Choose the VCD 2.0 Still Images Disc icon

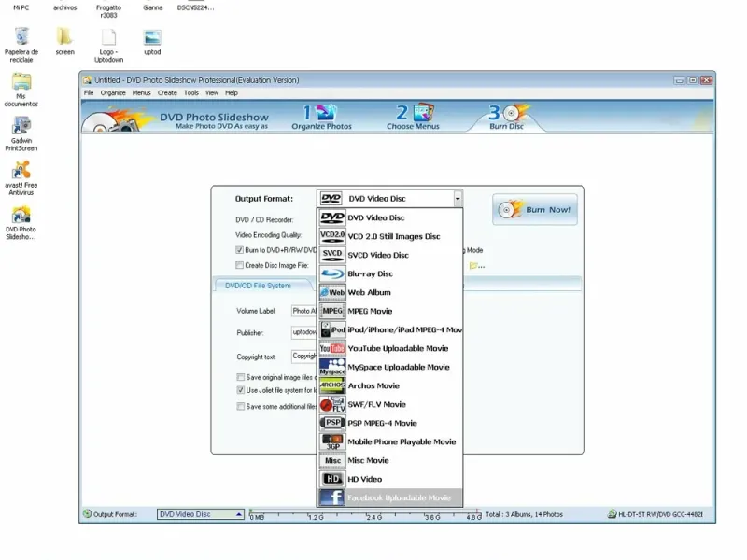[332, 236]
